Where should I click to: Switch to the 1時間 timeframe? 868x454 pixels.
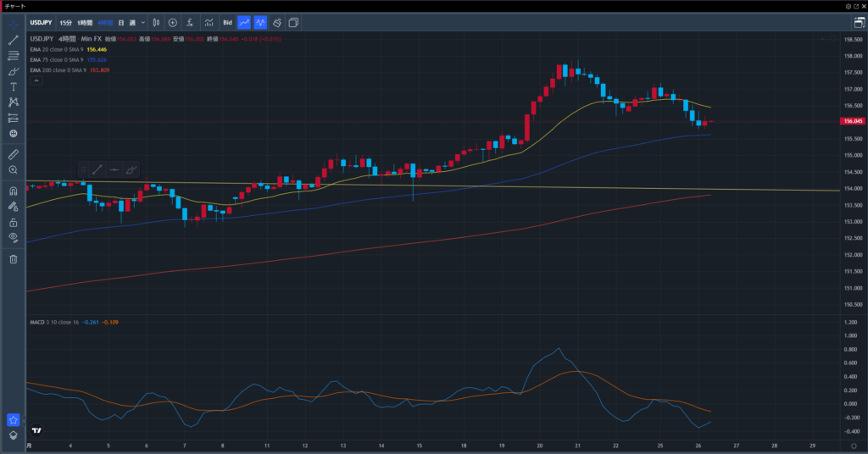click(x=86, y=22)
